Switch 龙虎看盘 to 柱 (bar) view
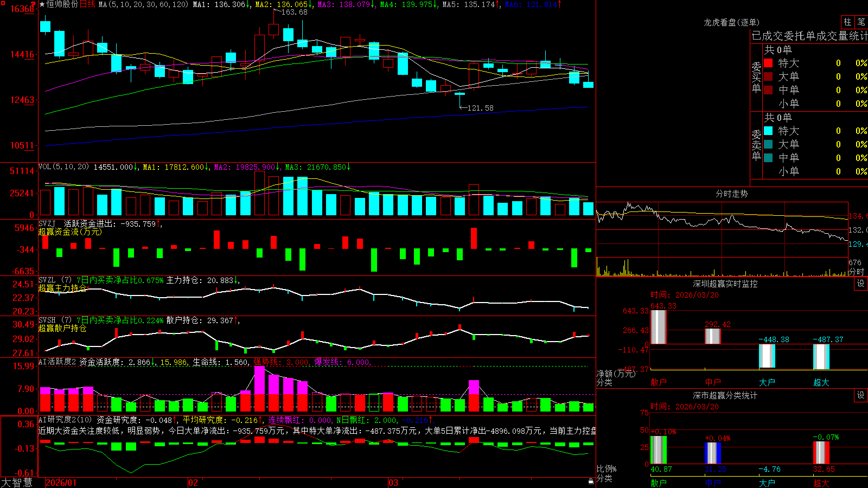Image resolution: width=868 pixels, height=488 pixels. tap(847, 22)
